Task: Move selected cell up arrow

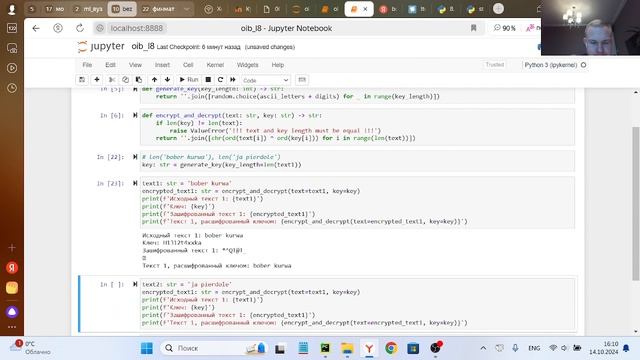Action: 154,80
